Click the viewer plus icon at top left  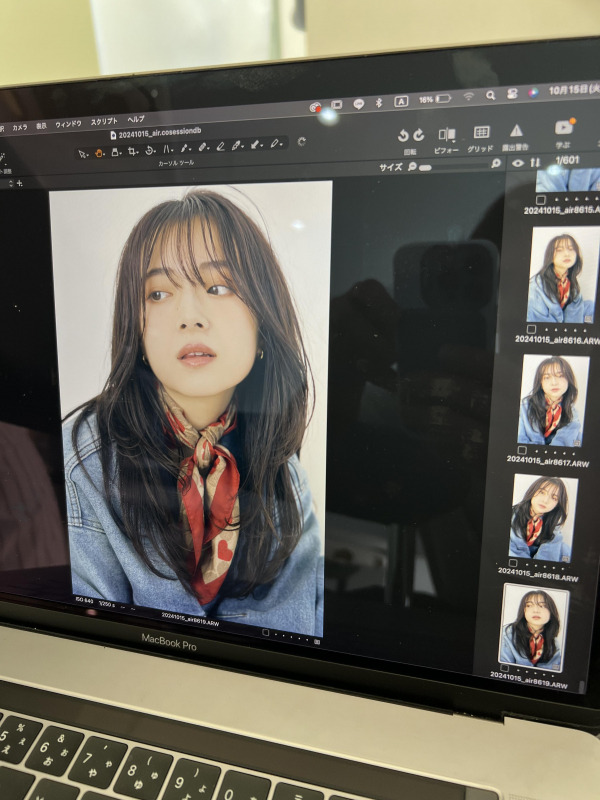tap(20, 183)
